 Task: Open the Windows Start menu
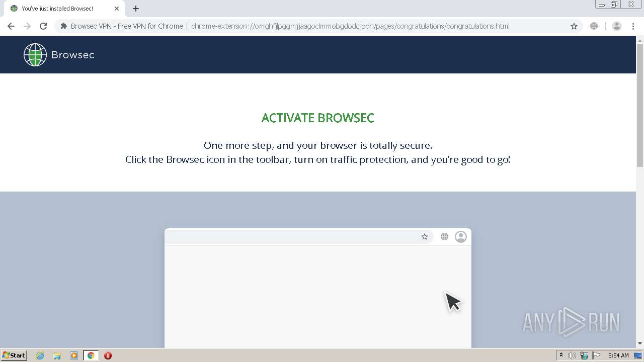pos(14,355)
